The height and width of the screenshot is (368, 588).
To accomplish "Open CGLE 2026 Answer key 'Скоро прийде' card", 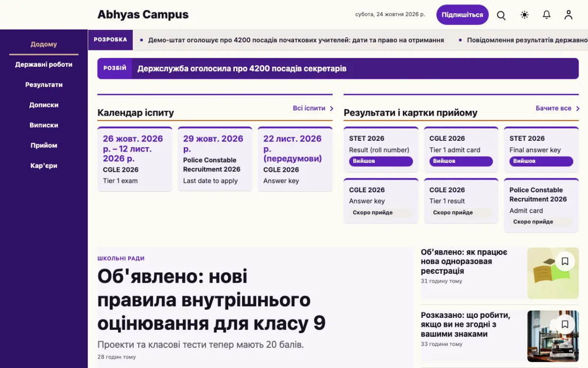I will 381,201.
